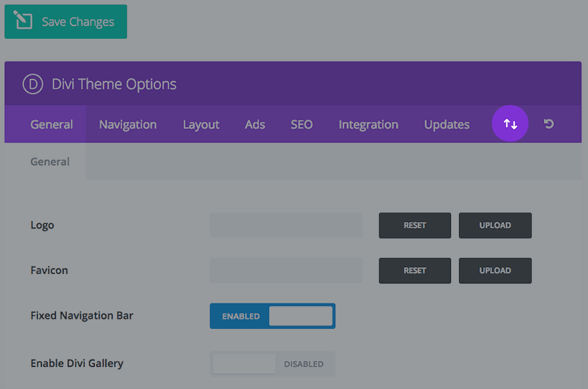This screenshot has width=588, height=389.
Task: Switch to the General main tab
Action: pos(51,124)
